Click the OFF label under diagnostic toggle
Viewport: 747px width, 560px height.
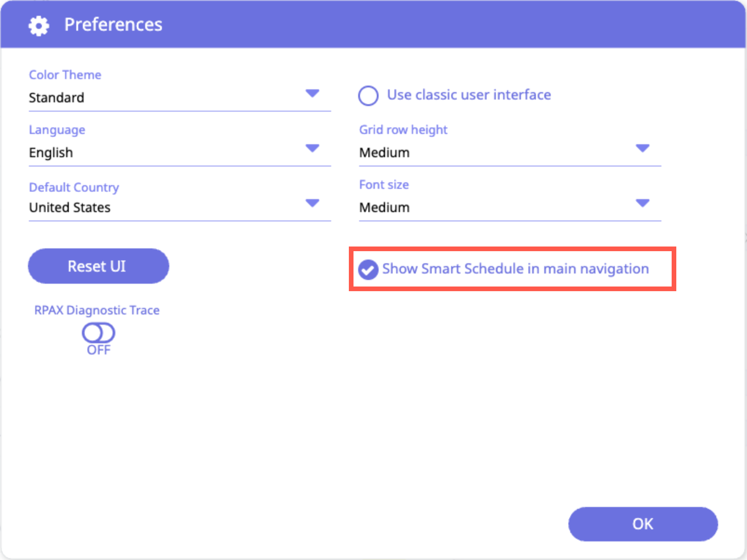pos(99,350)
